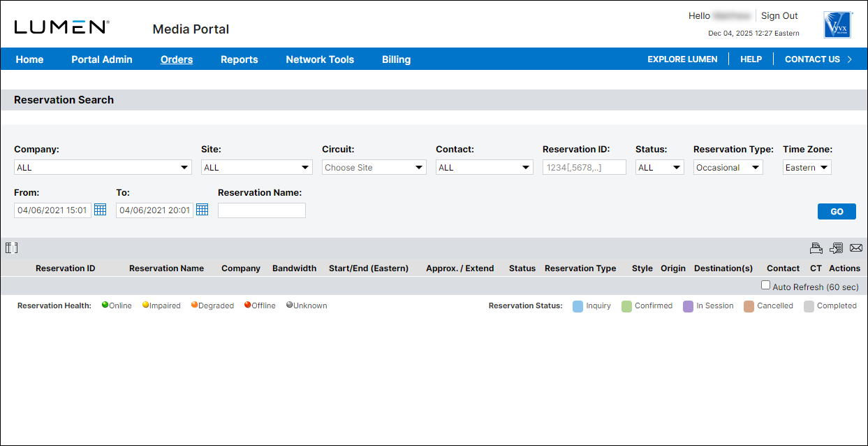
Task: Click the Reservation ID input field
Action: point(584,168)
